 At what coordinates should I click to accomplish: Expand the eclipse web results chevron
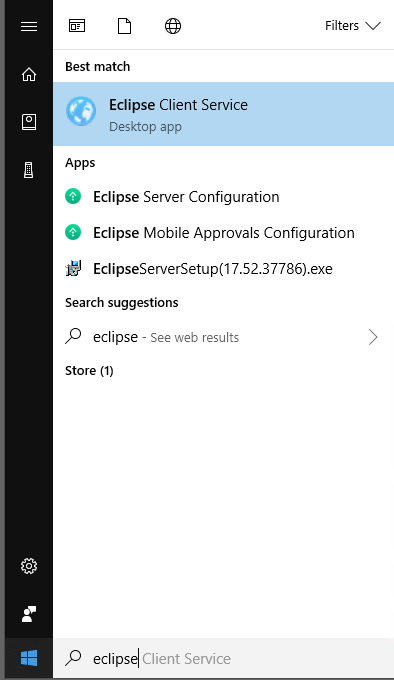373,337
